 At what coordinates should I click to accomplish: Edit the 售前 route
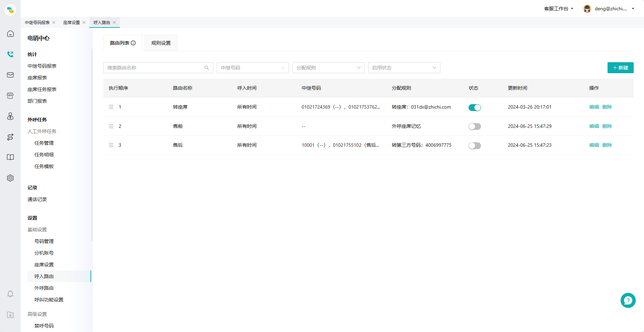pos(594,126)
